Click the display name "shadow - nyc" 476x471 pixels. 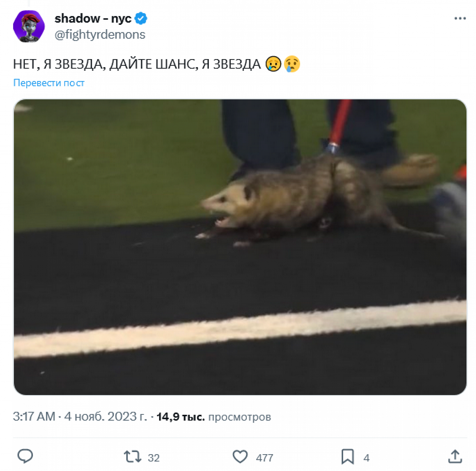(93, 18)
